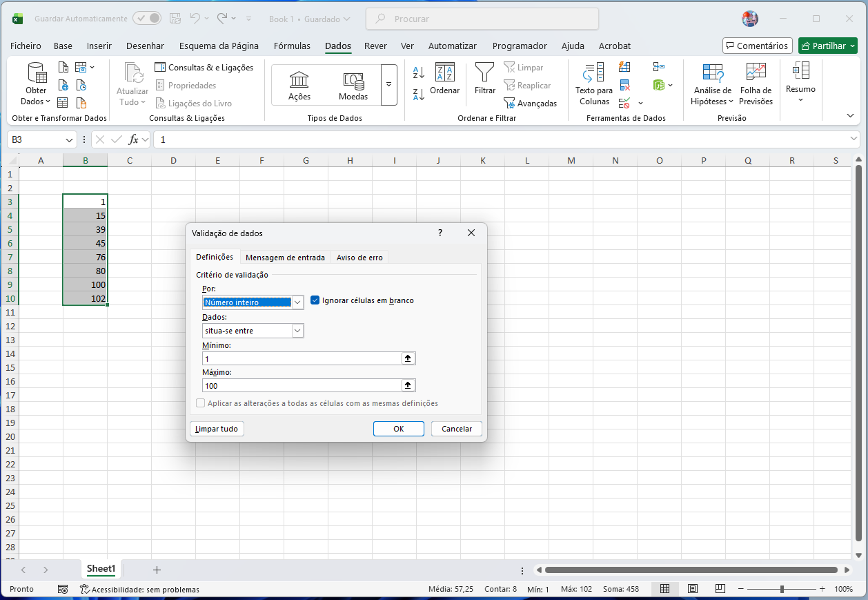Expand the formula bar
The height and width of the screenshot is (600, 868).
pos(854,139)
